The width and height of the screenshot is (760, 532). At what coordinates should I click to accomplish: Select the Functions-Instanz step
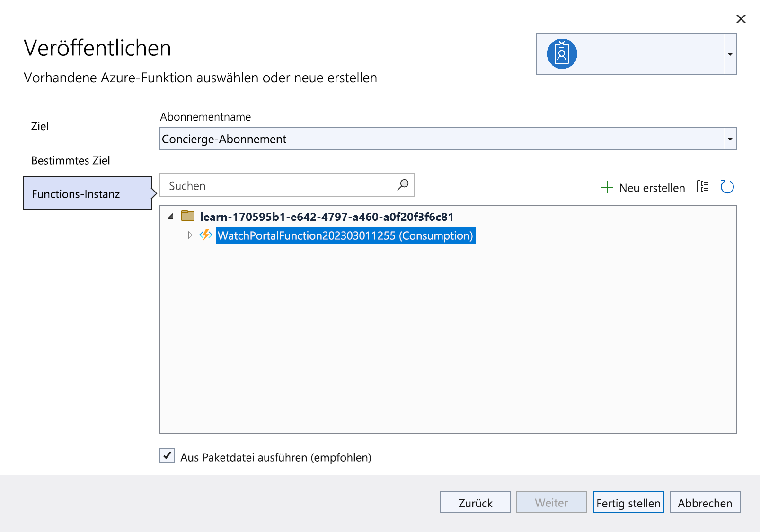point(88,193)
